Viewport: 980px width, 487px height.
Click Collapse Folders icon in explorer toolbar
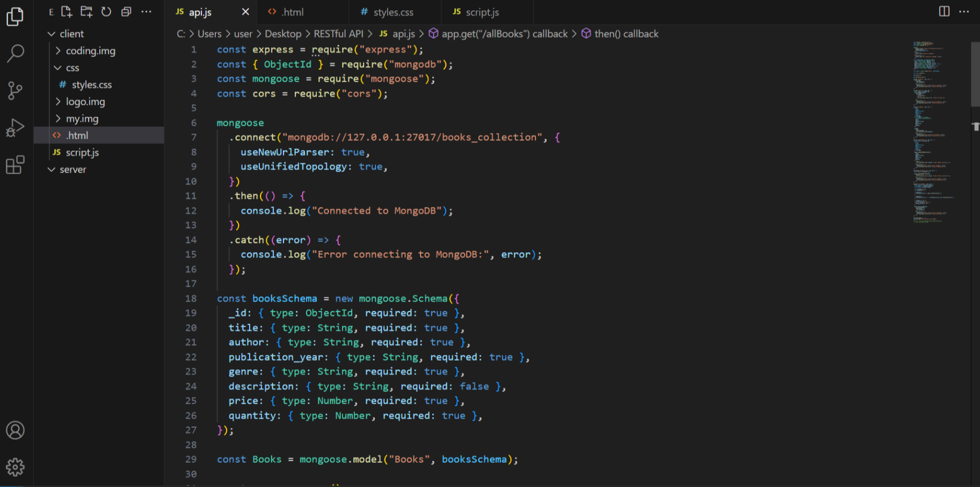pyautogui.click(x=126, y=11)
